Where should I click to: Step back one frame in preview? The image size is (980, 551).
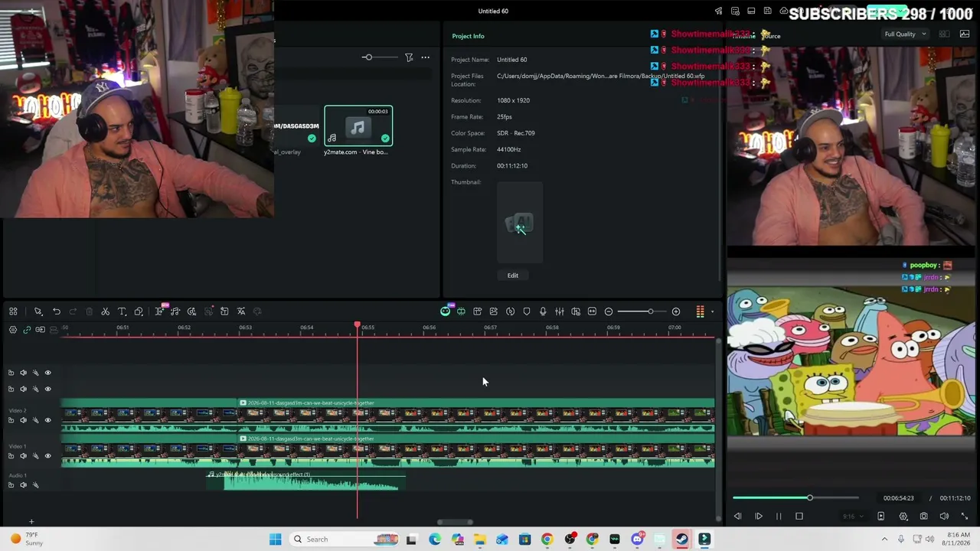(738, 517)
